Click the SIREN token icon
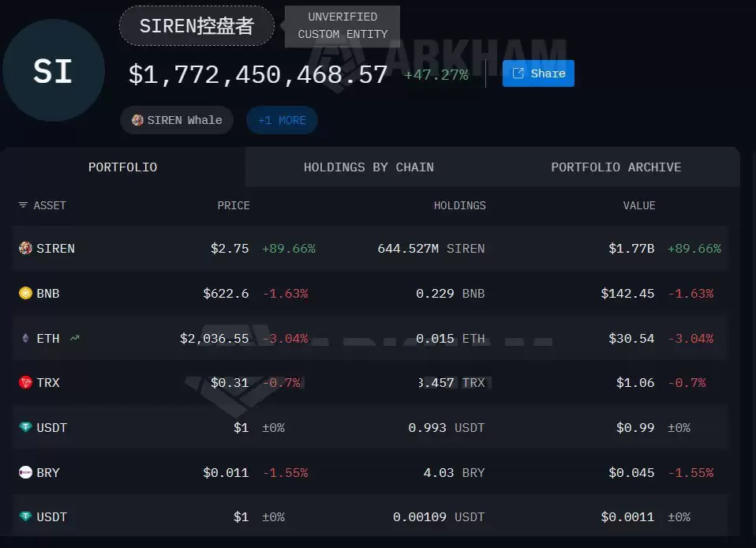 24,248
